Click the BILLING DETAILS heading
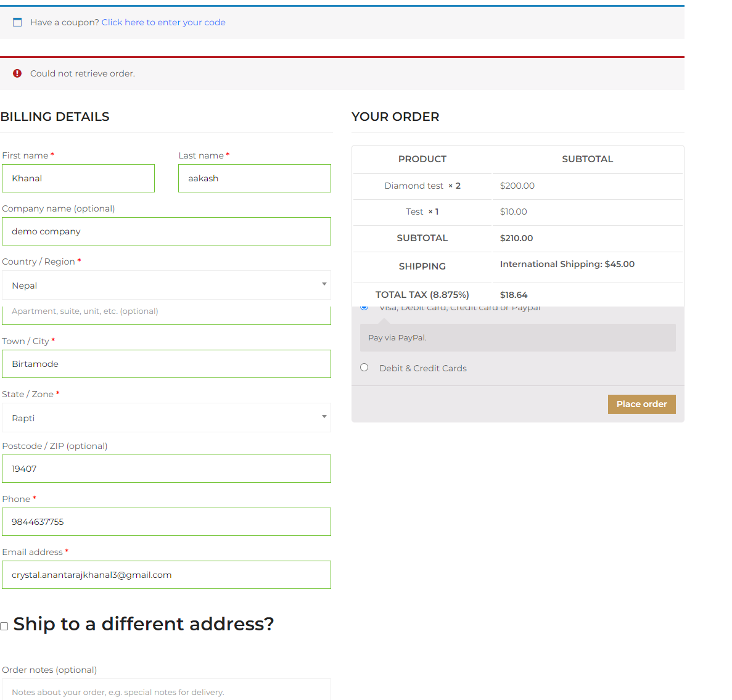The image size is (732, 700). click(x=55, y=117)
